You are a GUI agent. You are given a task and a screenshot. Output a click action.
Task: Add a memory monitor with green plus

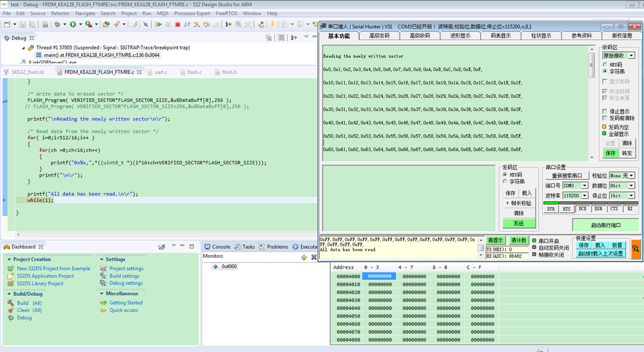coord(304,257)
